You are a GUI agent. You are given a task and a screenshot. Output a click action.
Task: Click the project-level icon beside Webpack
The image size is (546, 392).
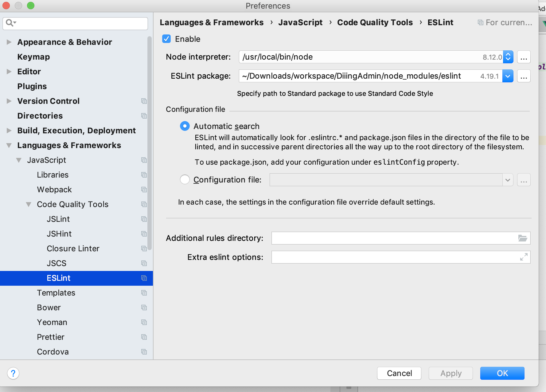tap(144, 190)
